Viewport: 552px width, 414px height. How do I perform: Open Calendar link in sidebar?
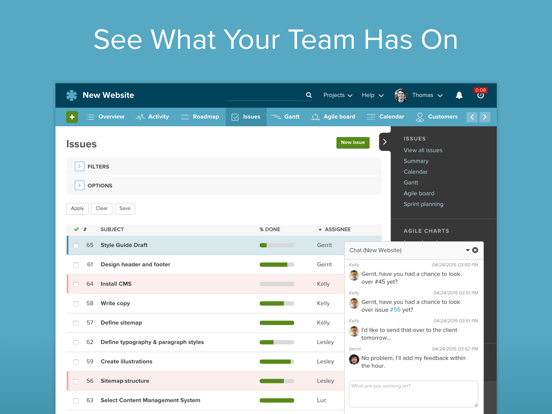point(415,172)
